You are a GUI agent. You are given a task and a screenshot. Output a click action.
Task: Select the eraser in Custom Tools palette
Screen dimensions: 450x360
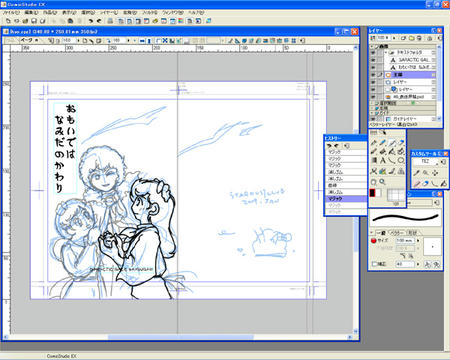tap(426, 183)
